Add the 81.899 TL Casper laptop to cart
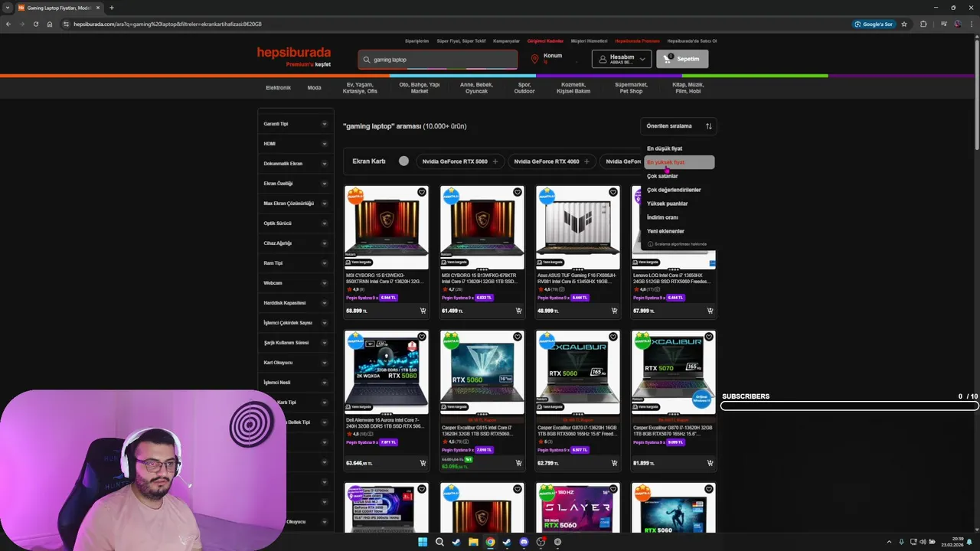 pos(710,463)
